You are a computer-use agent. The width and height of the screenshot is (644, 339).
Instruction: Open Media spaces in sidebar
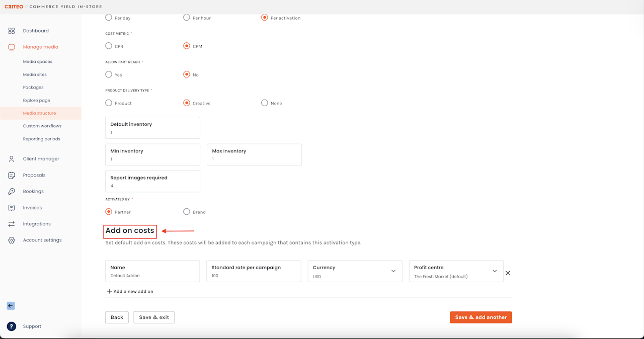(x=38, y=61)
